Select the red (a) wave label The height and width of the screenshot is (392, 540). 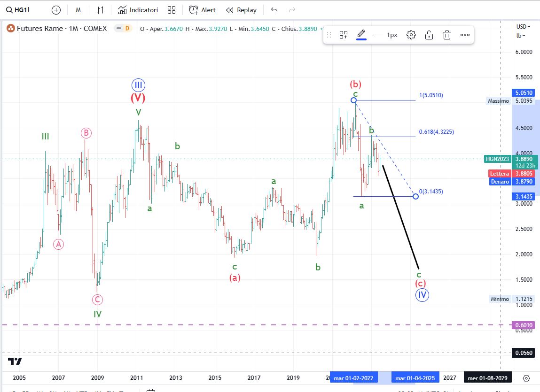coord(235,277)
